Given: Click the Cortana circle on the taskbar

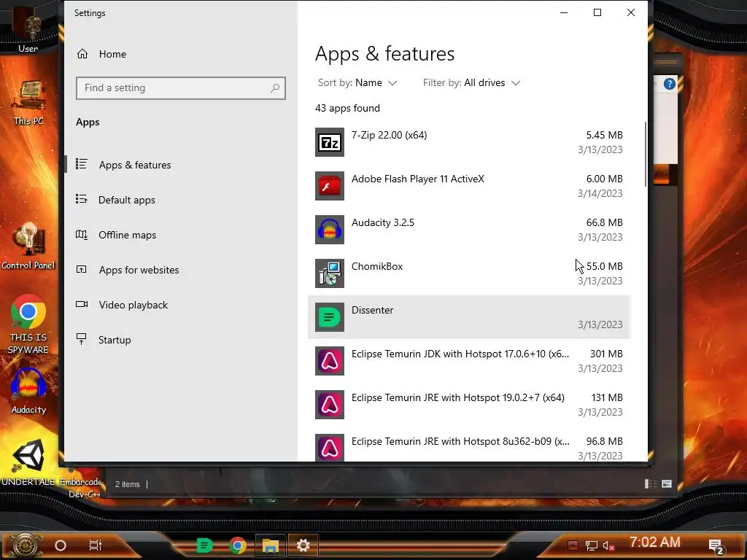Looking at the screenshot, I should coord(61,545).
